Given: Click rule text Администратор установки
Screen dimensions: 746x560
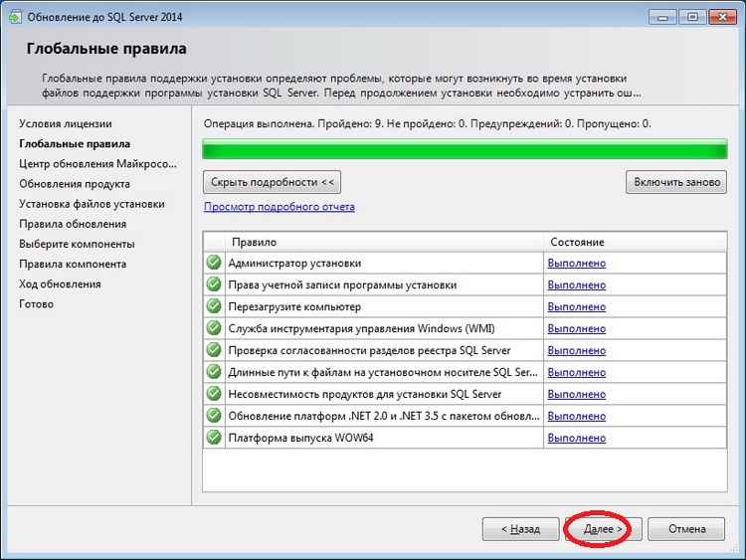Looking at the screenshot, I should coord(294,264).
